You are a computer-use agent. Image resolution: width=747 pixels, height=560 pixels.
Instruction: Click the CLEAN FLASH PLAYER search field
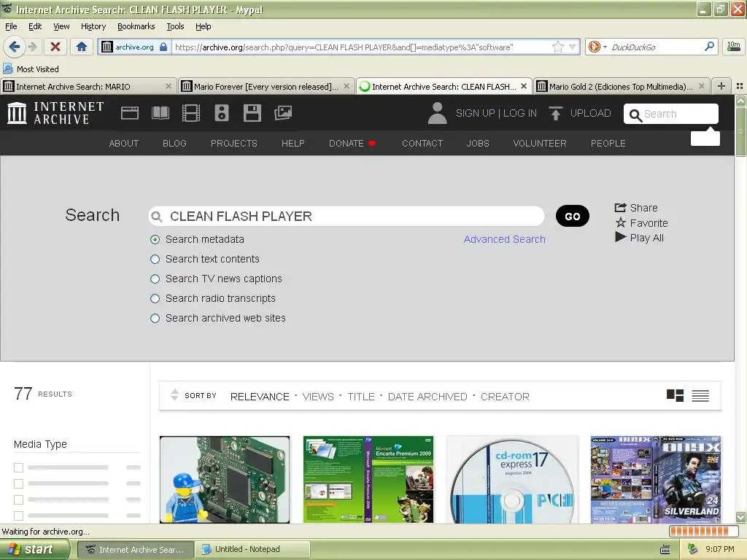(347, 216)
